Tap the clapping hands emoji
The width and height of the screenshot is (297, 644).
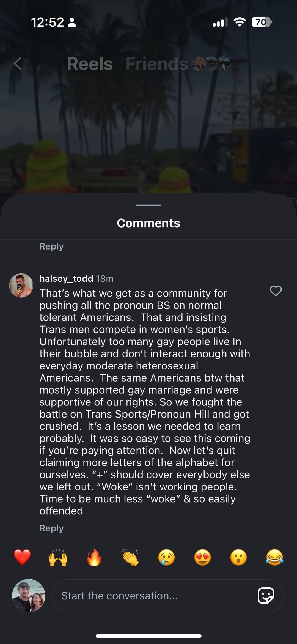(x=130, y=557)
